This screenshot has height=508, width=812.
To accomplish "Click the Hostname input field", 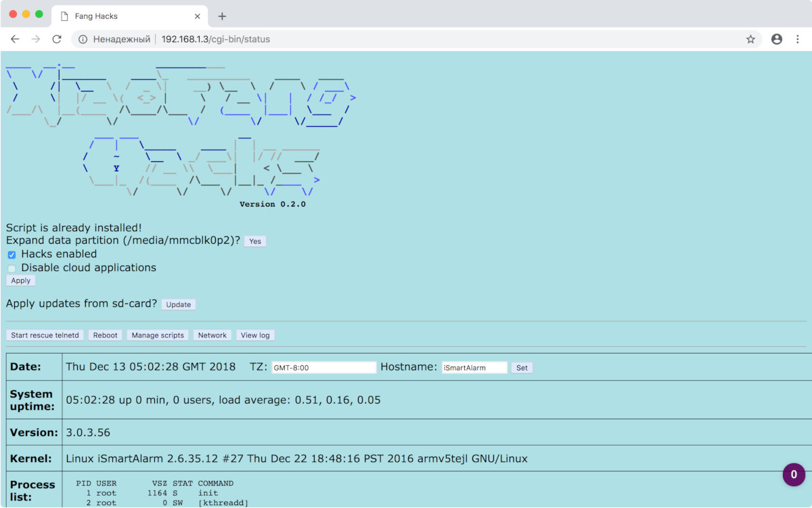I will (x=474, y=367).
